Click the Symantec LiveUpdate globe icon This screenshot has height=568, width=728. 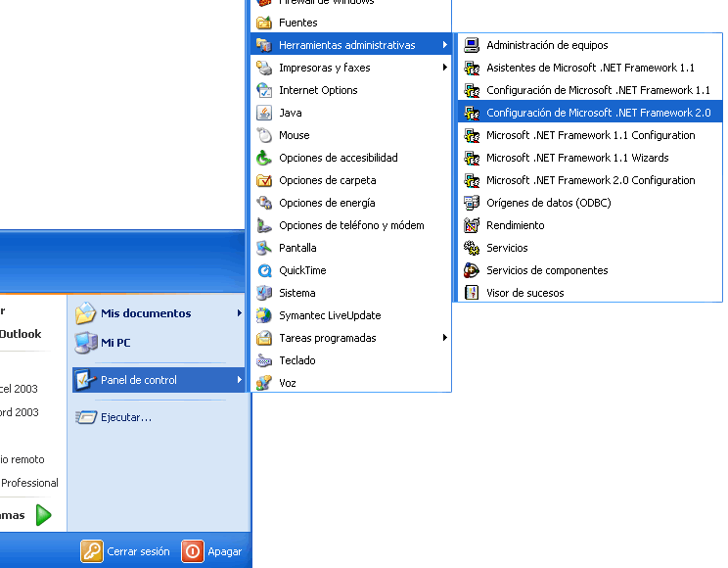coord(264,315)
